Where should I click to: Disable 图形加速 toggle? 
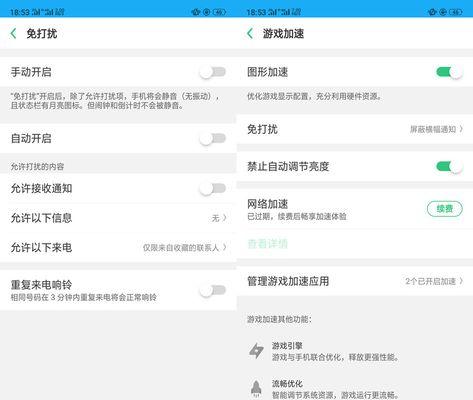pos(449,72)
